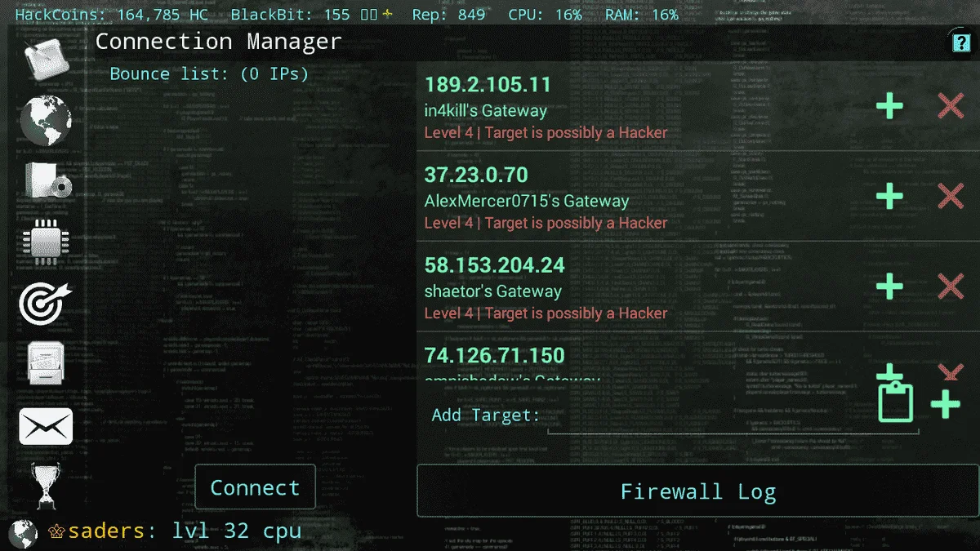Open the globe world map icon
Screen dimensions: 980x551
coord(46,120)
